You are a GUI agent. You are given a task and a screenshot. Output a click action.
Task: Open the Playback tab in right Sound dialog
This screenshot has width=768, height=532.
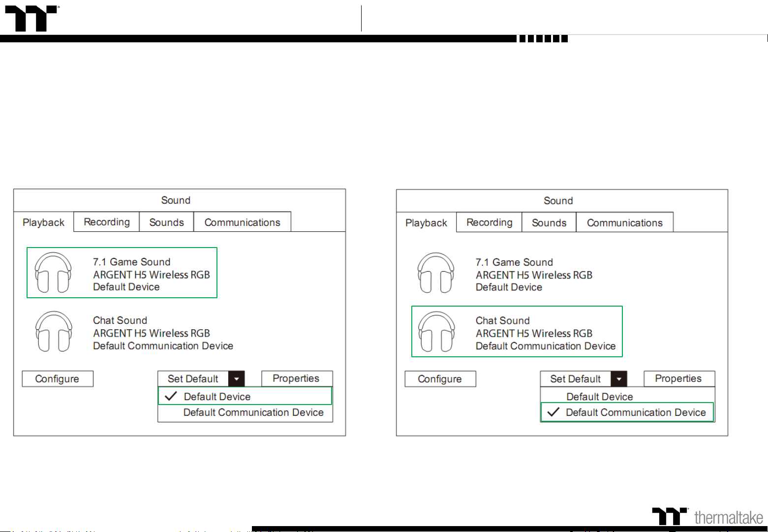[x=426, y=223]
